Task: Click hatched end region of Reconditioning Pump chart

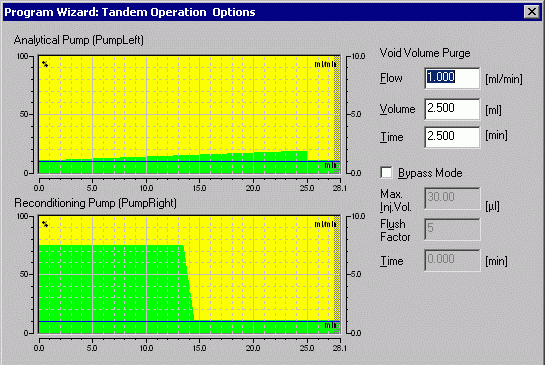Action: 337,274
